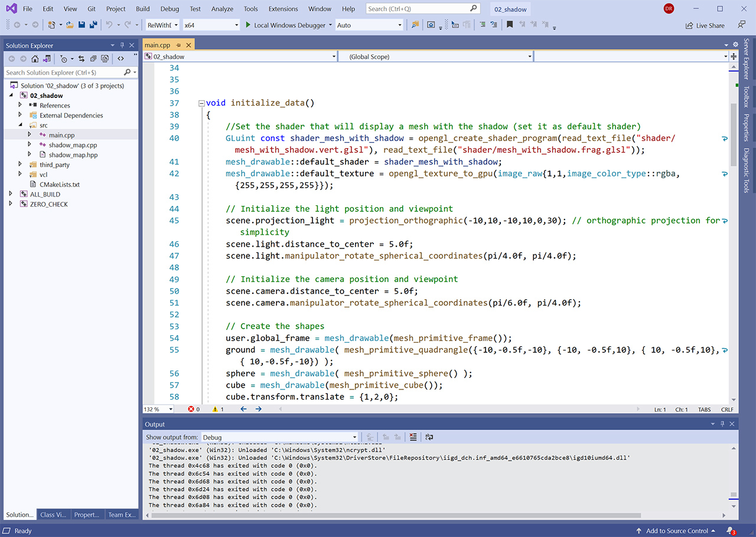Open the x64 platform dropdown
The height and width of the screenshot is (537, 756).
[210, 25]
